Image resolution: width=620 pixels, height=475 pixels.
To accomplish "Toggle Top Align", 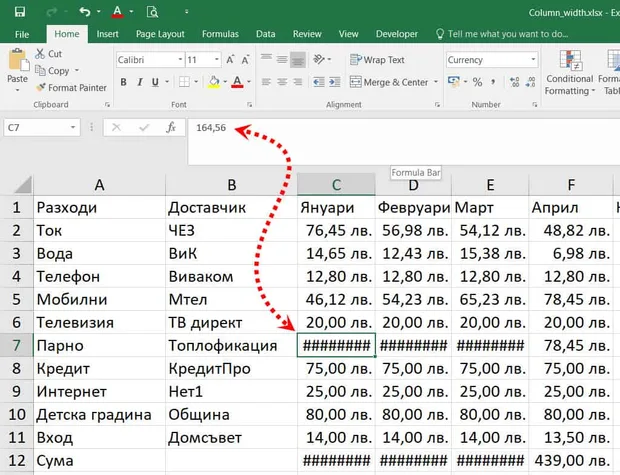I will click(x=266, y=59).
